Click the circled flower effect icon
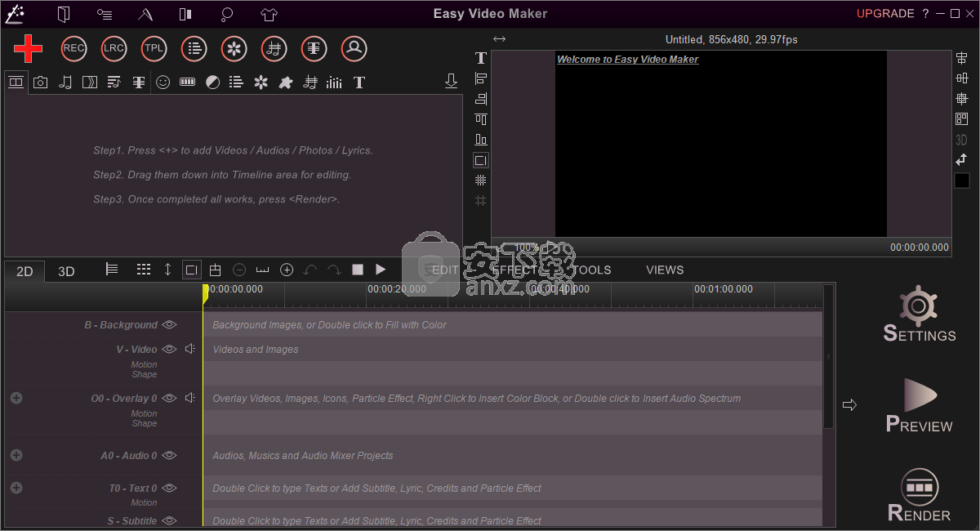The height and width of the screenshot is (531, 980). pos(234,49)
